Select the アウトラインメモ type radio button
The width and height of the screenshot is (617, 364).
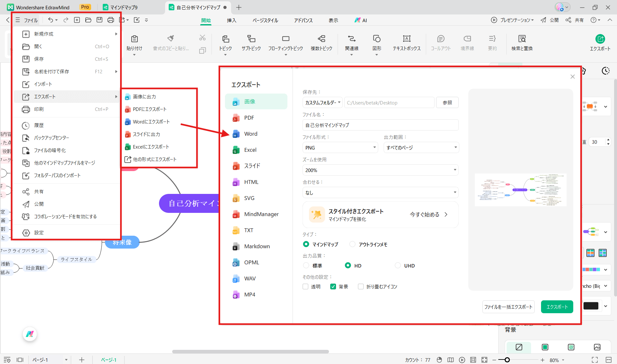(352, 244)
